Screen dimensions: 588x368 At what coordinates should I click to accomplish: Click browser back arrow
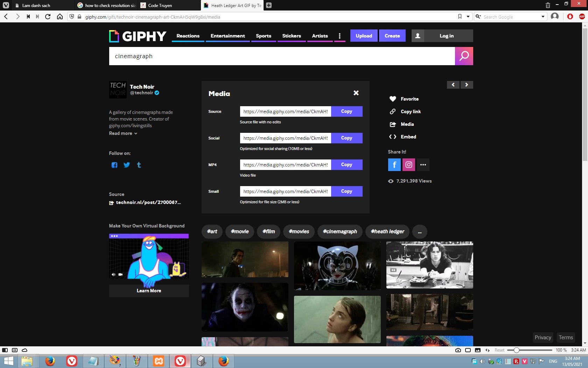click(x=6, y=16)
